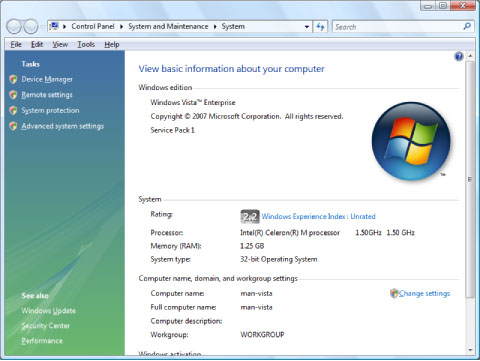
Task: Open the Tools menu
Action: 86,44
